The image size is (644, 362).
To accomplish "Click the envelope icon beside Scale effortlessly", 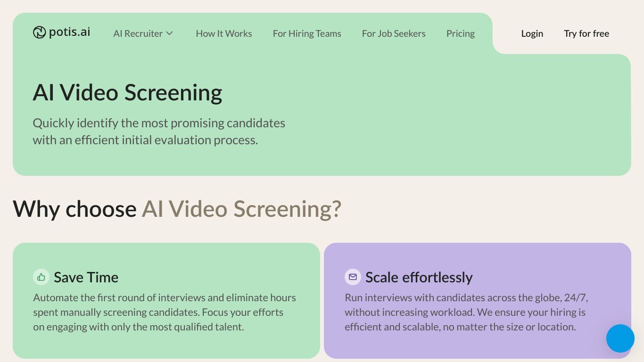I will (353, 277).
